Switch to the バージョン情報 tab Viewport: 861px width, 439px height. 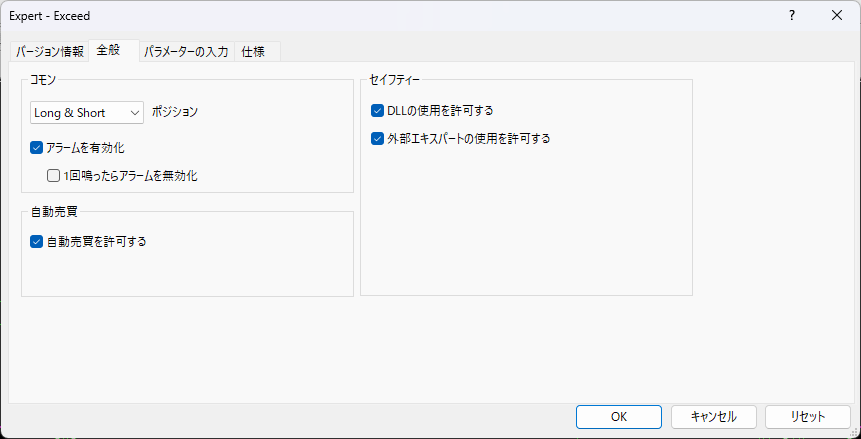[49, 52]
